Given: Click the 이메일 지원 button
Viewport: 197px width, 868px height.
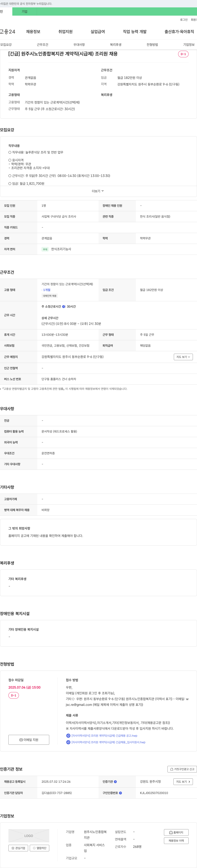Looking at the screenshot, I should click(x=29, y=740).
